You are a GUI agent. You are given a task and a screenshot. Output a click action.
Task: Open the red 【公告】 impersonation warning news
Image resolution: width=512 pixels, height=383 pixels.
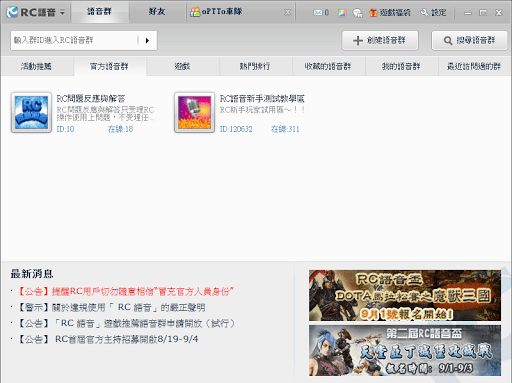pyautogui.click(x=126, y=292)
